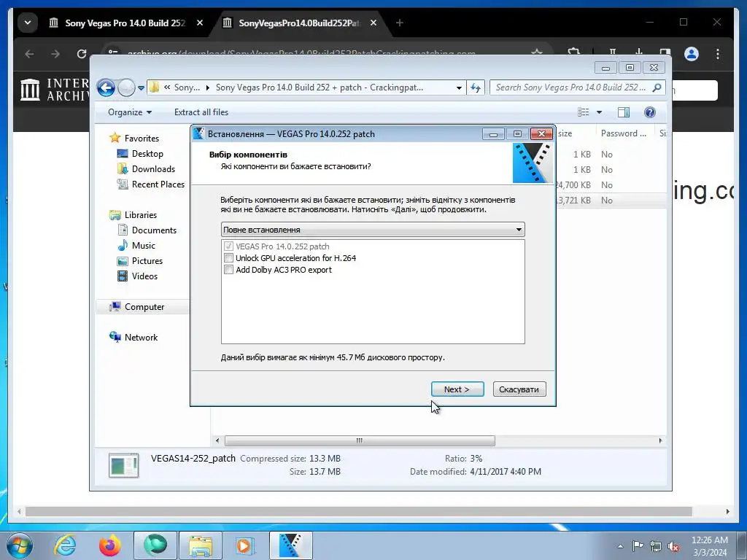The image size is (747, 560).
Task: Open Explorer help question mark icon
Action: coord(649,112)
